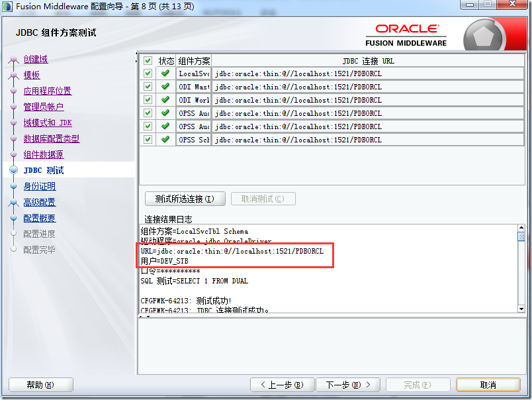Open the 管理员帐户 step

(44, 107)
